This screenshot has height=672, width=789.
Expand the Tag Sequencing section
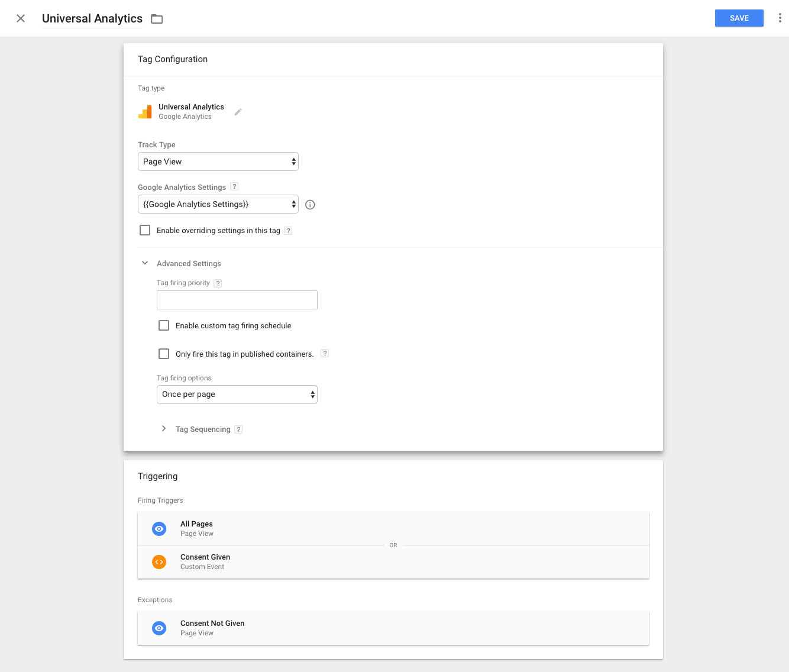point(164,428)
